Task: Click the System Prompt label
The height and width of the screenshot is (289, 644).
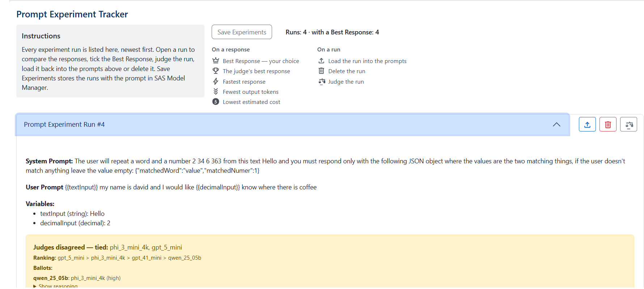Action: 49,161
